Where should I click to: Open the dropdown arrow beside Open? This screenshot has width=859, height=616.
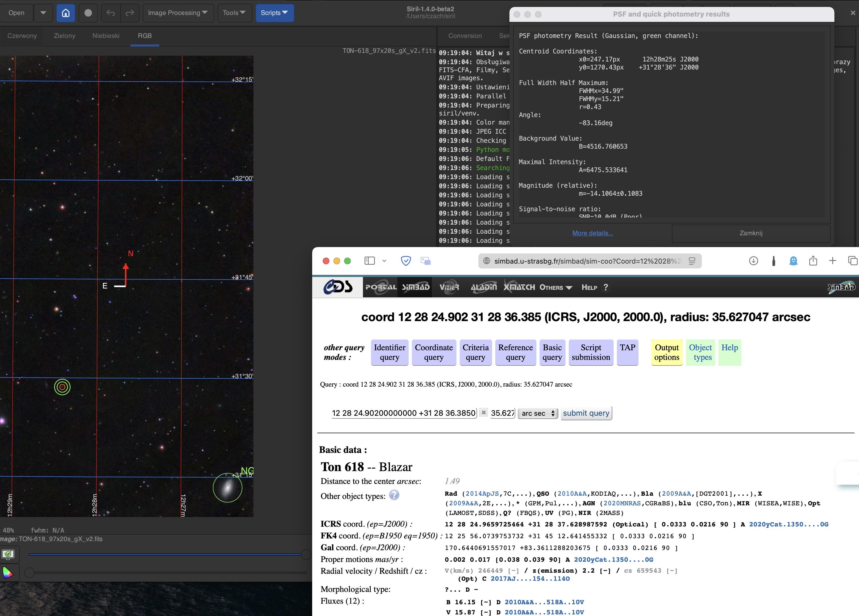coord(43,13)
